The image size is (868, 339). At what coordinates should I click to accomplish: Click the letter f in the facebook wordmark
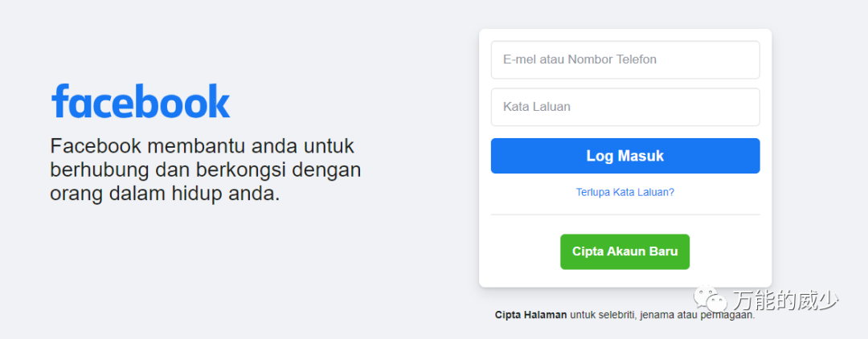tap(59, 101)
